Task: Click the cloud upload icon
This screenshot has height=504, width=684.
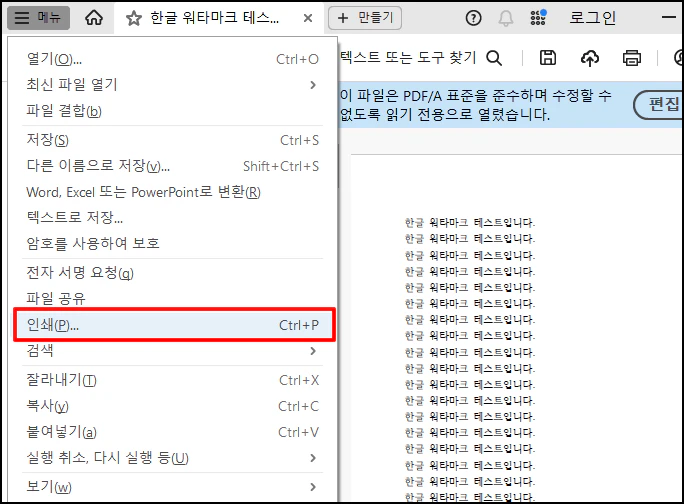Action: click(x=589, y=58)
